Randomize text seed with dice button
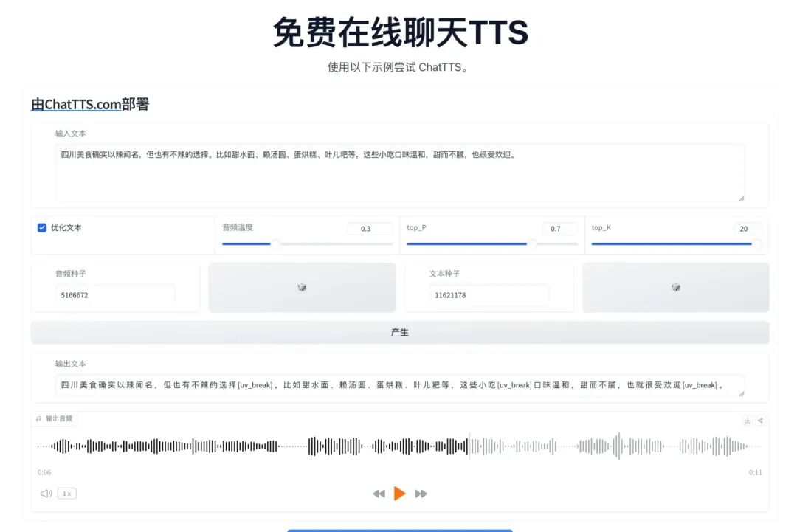This screenshot has width=797, height=532. [x=675, y=288]
